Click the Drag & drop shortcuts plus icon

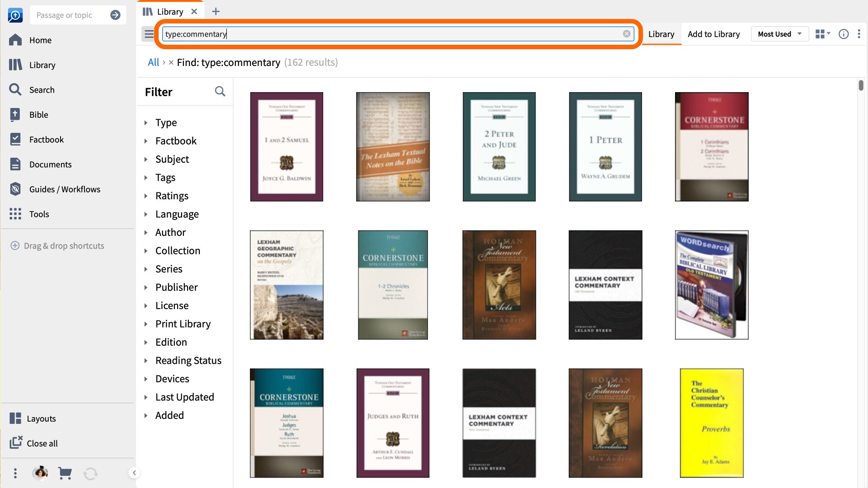[15, 245]
